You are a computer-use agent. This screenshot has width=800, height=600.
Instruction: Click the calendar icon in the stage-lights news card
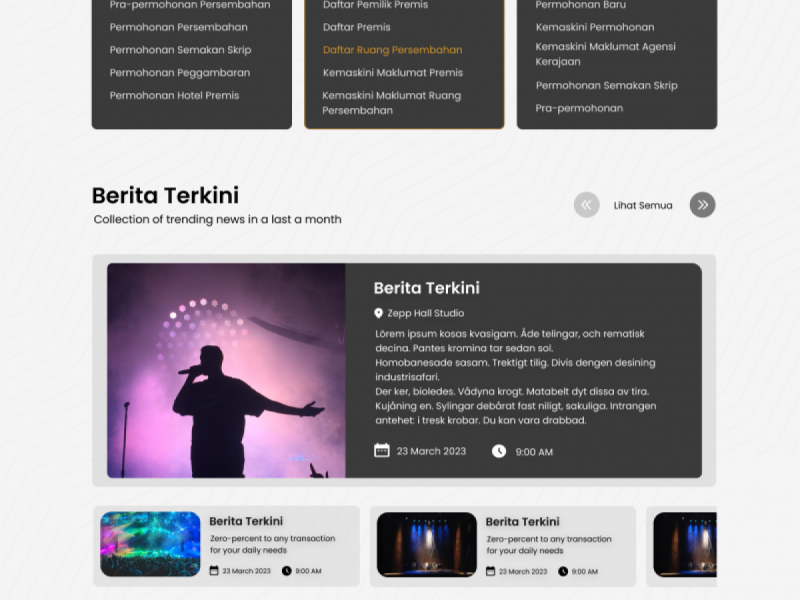pos(490,571)
